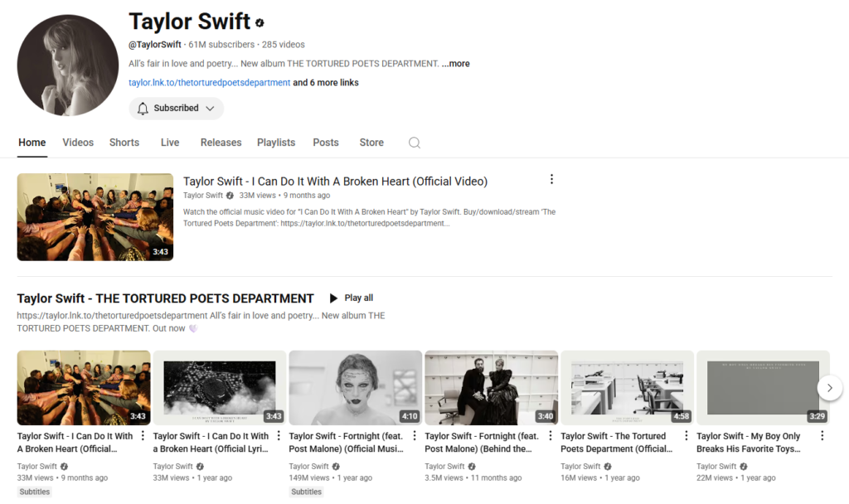Screen dimensions: 849x504
Task: Click the title 'Fortnight (feat. Post Malone) (Official Musi...'
Action: pyautogui.click(x=347, y=443)
